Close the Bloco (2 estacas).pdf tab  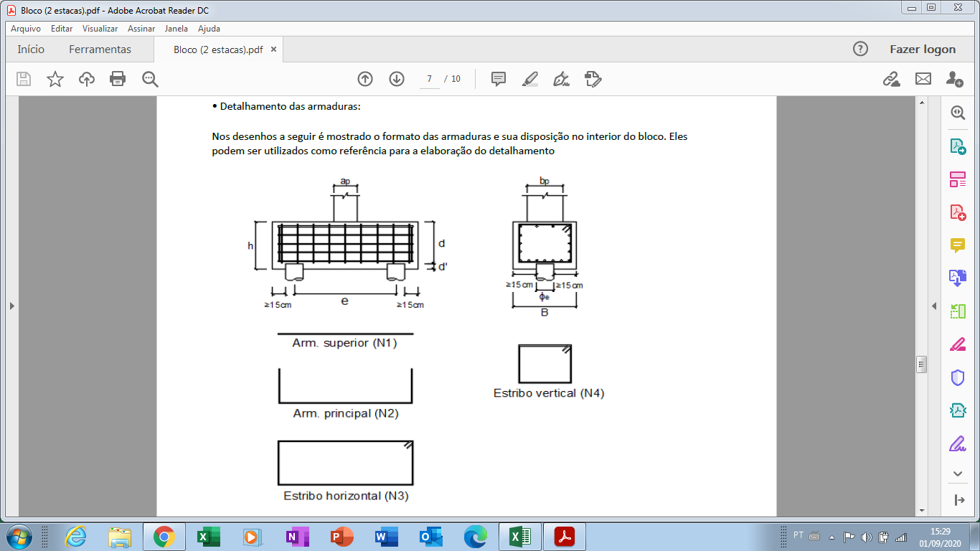click(273, 50)
